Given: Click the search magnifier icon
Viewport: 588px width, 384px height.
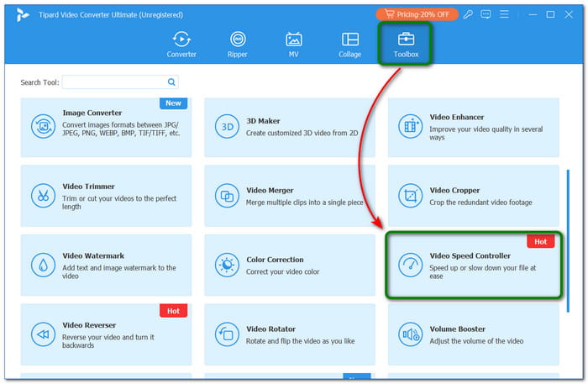Looking at the screenshot, I should tap(171, 82).
